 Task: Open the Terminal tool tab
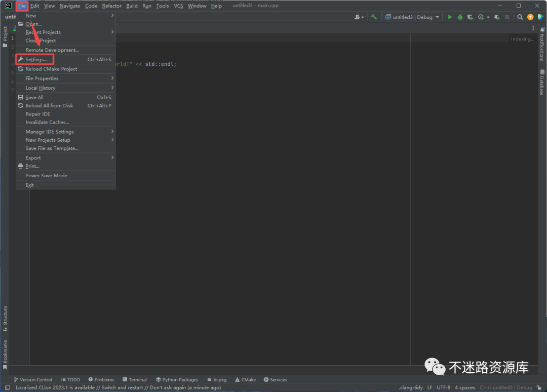pos(135,379)
